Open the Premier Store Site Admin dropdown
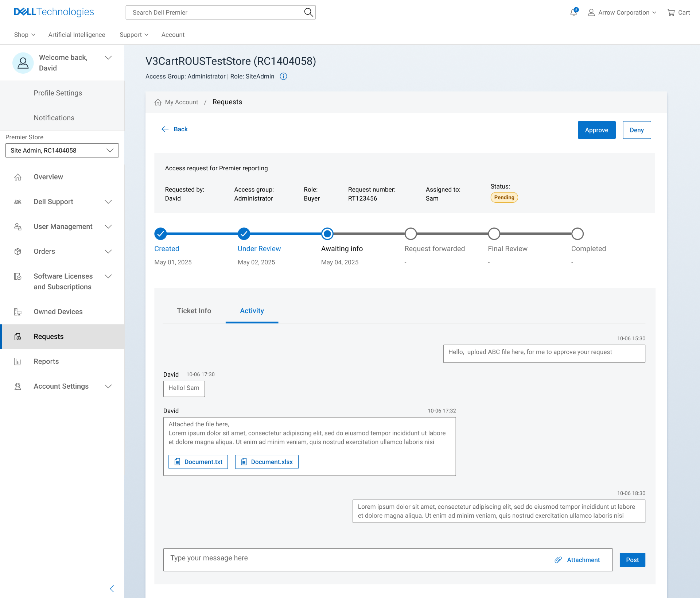 (x=62, y=150)
